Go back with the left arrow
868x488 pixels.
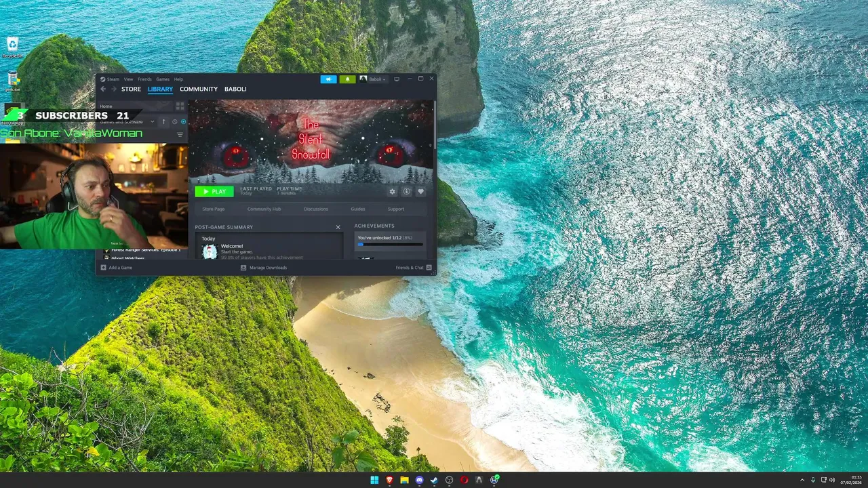[103, 89]
